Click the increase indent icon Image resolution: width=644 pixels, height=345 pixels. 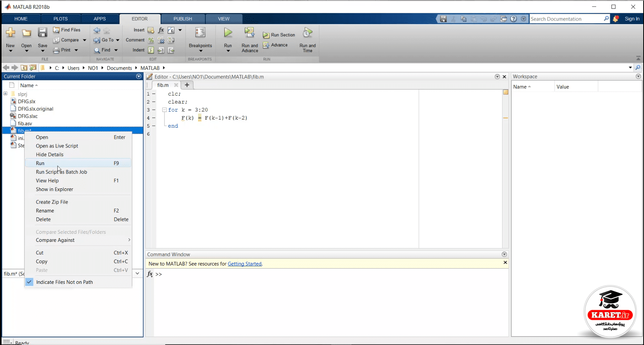pos(161,50)
